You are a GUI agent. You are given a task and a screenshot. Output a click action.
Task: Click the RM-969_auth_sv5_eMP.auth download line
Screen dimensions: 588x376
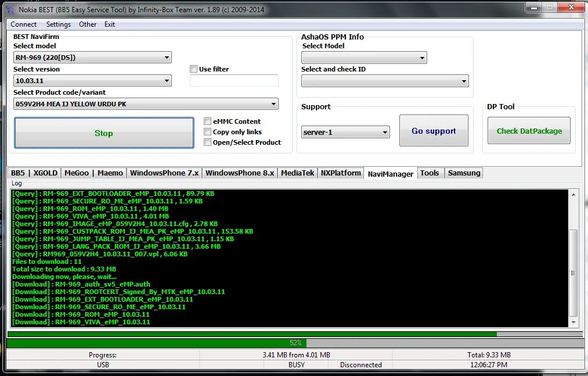coord(81,284)
